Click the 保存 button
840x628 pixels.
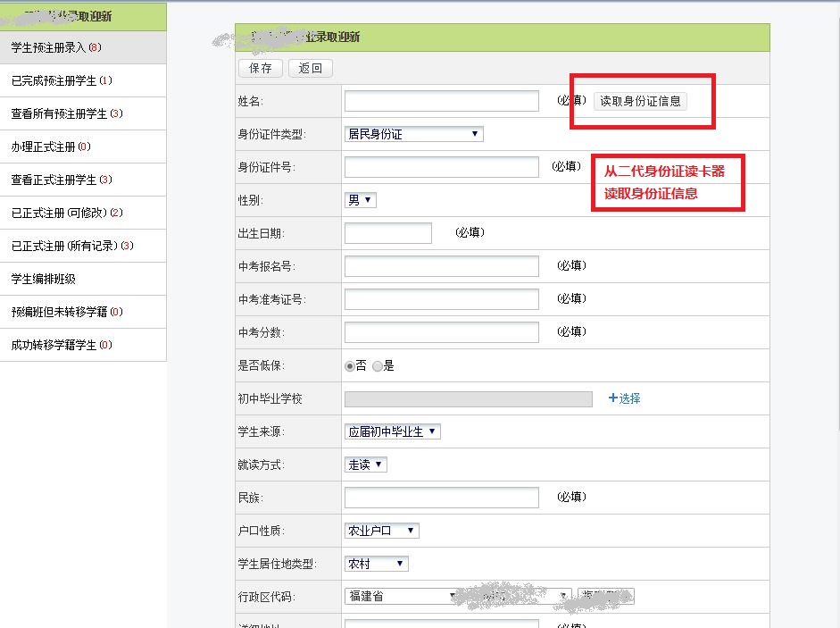(261, 68)
